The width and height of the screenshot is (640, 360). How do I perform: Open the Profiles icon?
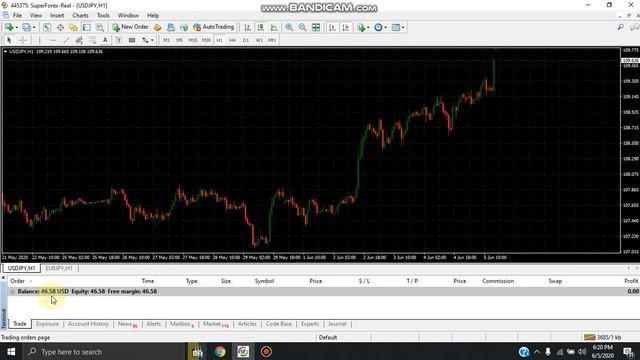[26, 27]
